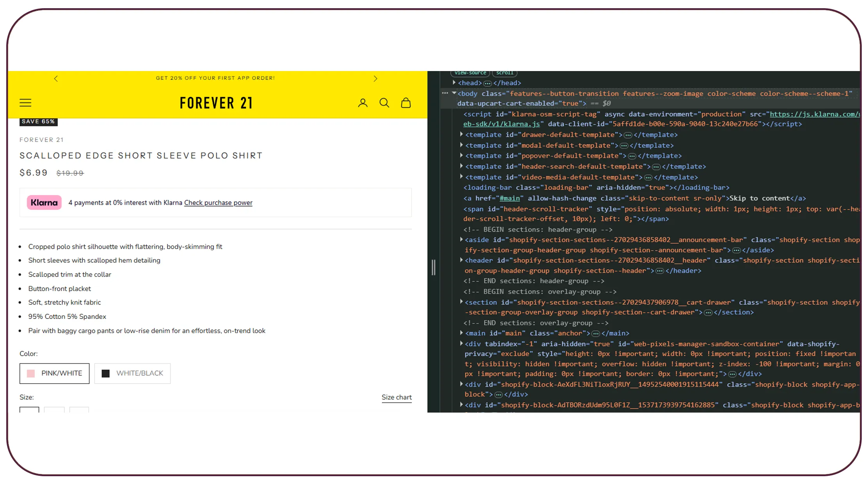
Task: Click the view-source badge
Action: 470,73
